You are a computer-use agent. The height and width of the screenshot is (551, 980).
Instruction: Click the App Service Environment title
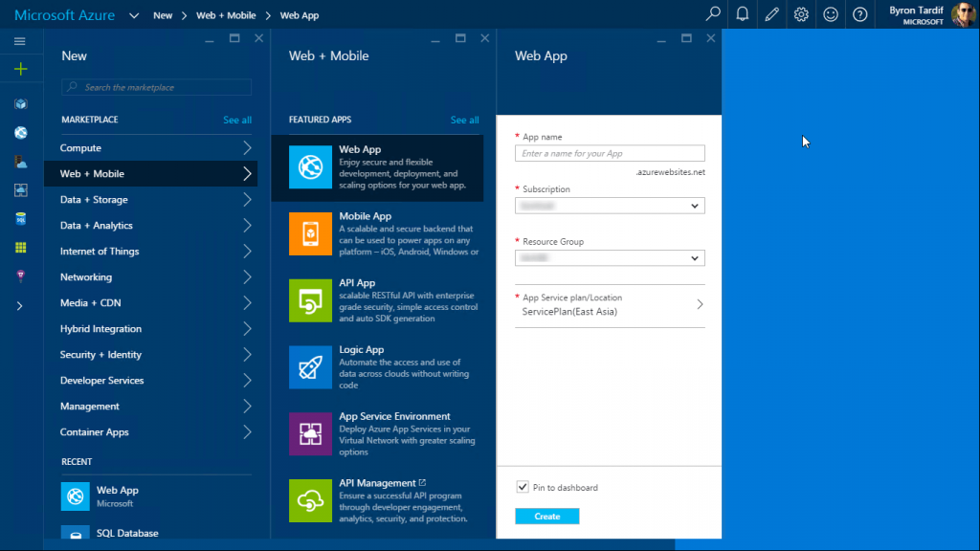coord(394,416)
